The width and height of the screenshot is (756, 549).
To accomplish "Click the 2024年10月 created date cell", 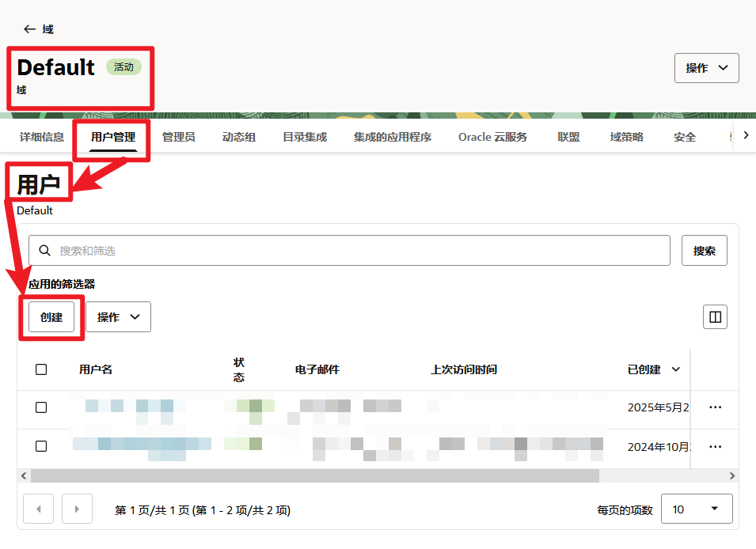I will pyautogui.click(x=659, y=447).
